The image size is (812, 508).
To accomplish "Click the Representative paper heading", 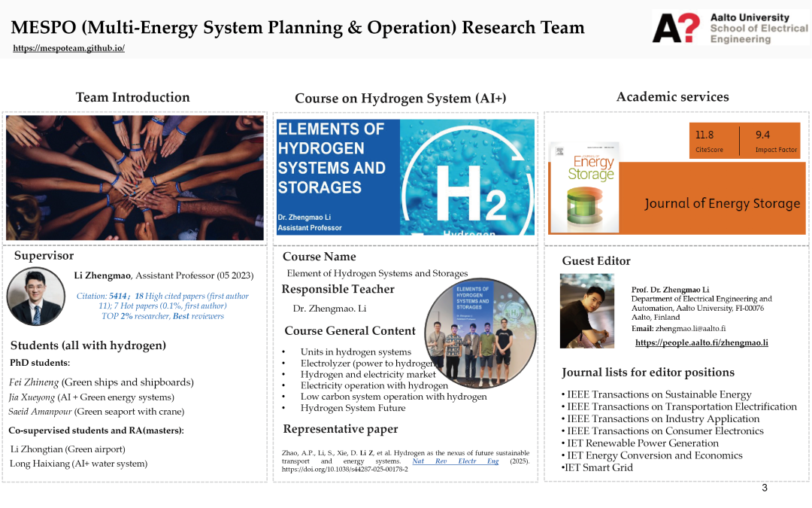I will click(x=341, y=429).
